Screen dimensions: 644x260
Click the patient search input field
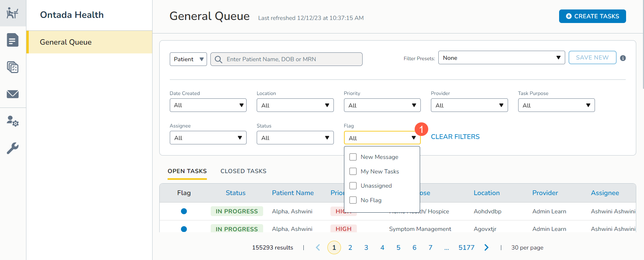[x=291, y=59]
